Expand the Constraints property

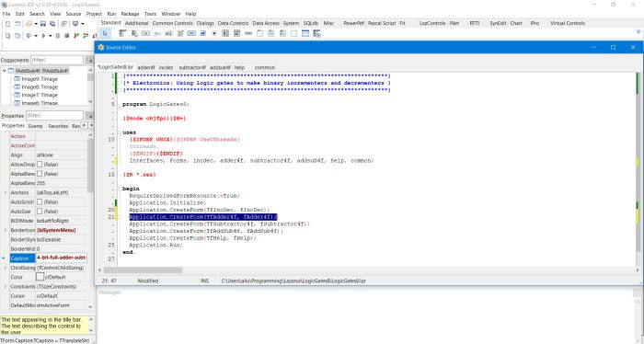pos(5,287)
